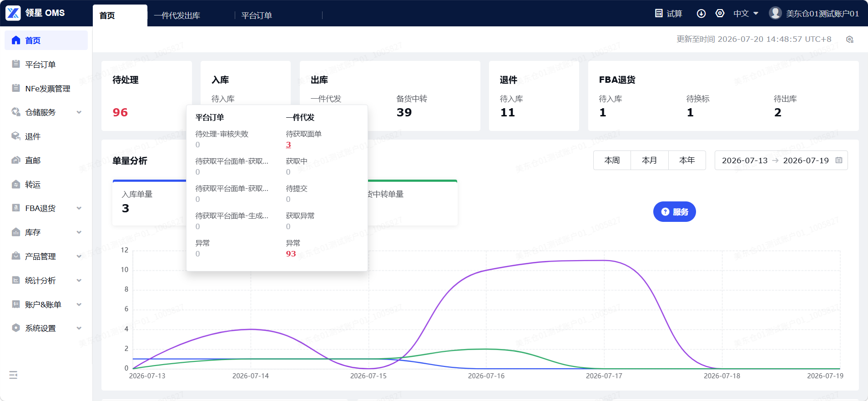Click 待处理-审核失败 in popup

[x=222, y=134]
